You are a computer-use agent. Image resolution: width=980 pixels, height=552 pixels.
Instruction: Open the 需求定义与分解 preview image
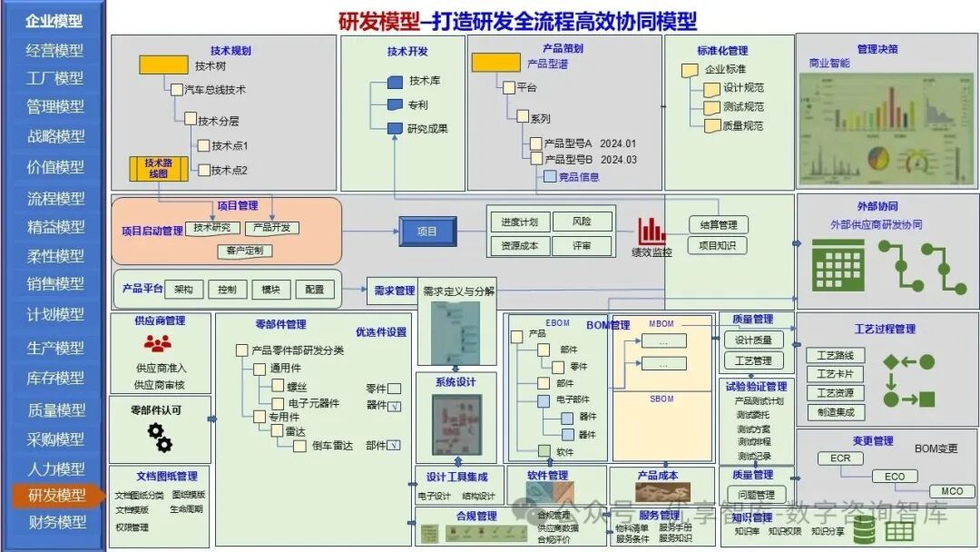click(x=456, y=332)
